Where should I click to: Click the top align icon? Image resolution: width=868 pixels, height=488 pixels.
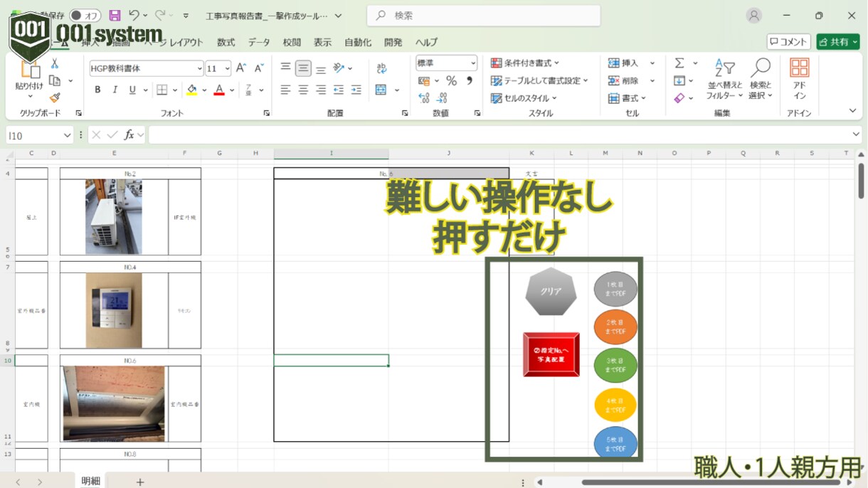coord(285,68)
